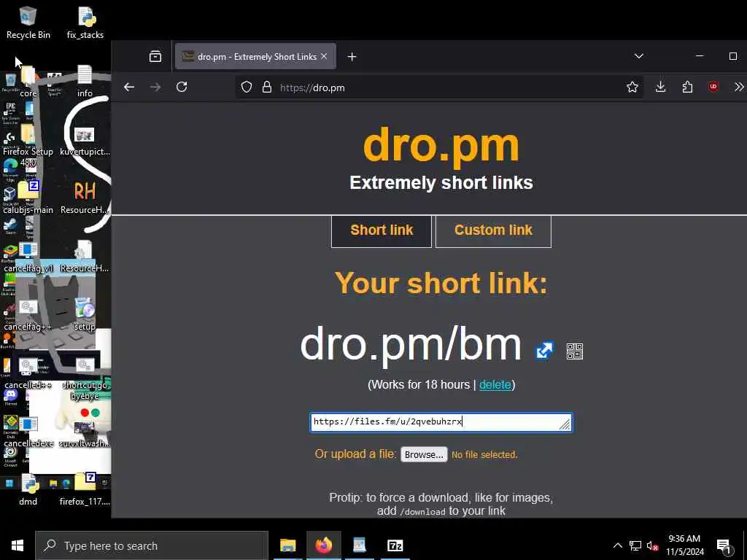Select the Short link tab
Image resolution: width=747 pixels, height=560 pixels.
pos(382,231)
